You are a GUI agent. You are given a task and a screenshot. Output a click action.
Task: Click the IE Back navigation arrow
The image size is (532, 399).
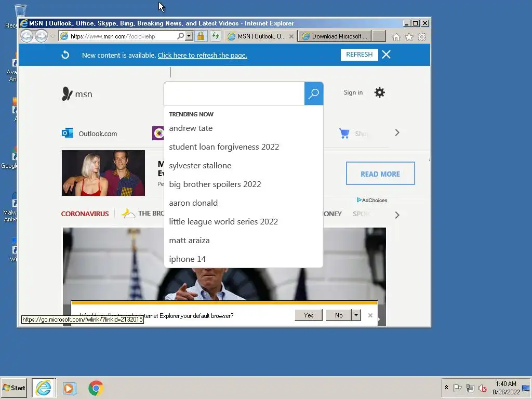pyautogui.click(x=27, y=36)
